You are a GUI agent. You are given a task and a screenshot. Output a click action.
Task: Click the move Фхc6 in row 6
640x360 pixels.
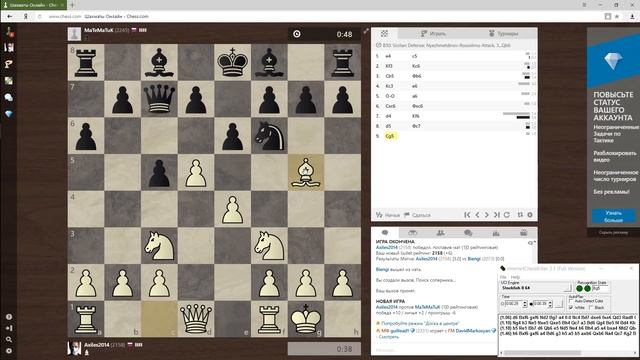click(418, 106)
